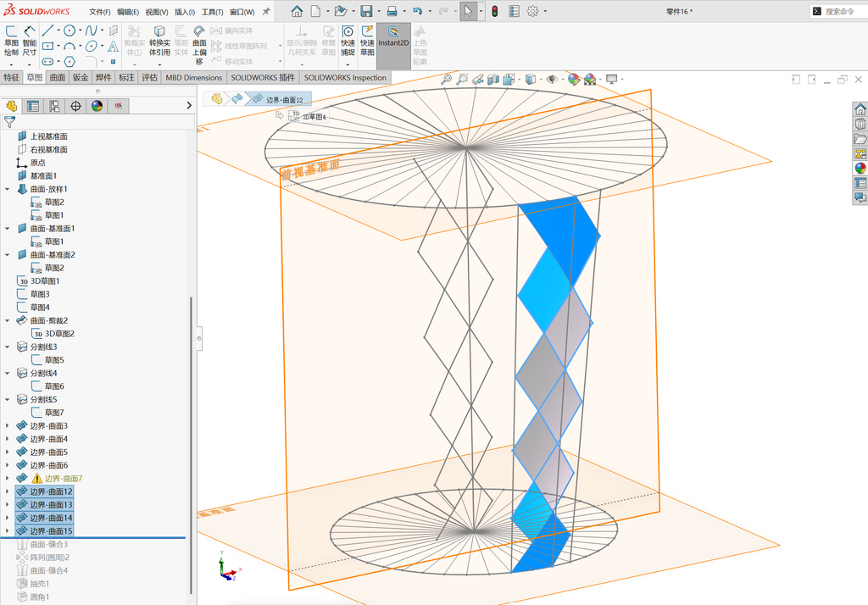The height and width of the screenshot is (605, 868).
Task: Open Options with the gear icon
Action: (x=532, y=11)
